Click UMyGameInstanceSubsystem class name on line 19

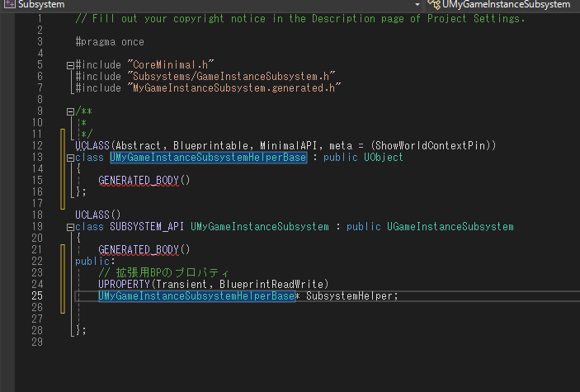point(260,227)
